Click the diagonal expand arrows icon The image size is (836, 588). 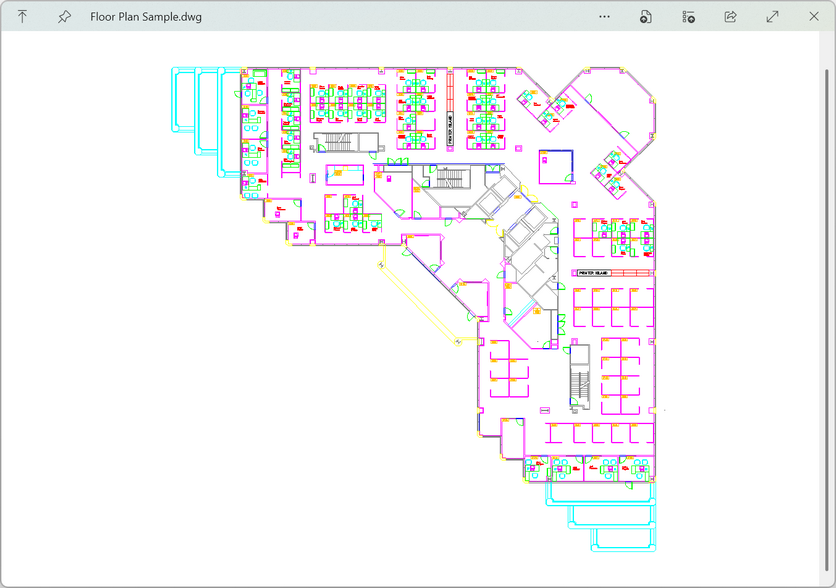tap(772, 16)
